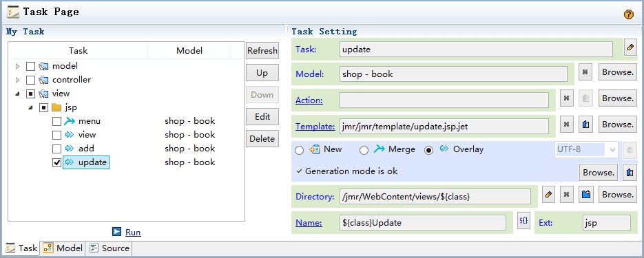Open template file icon beside Template field
The width and height of the screenshot is (644, 258).
pyautogui.click(x=586, y=125)
